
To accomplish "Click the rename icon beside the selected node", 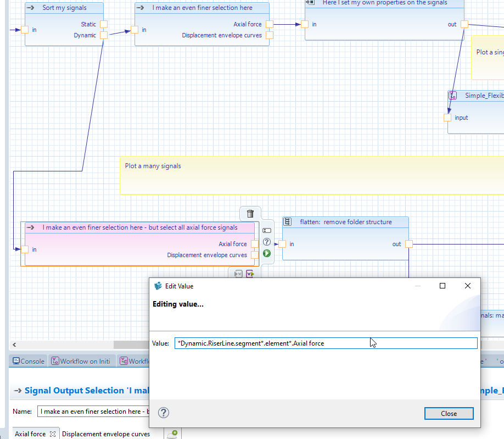I will tap(267, 230).
